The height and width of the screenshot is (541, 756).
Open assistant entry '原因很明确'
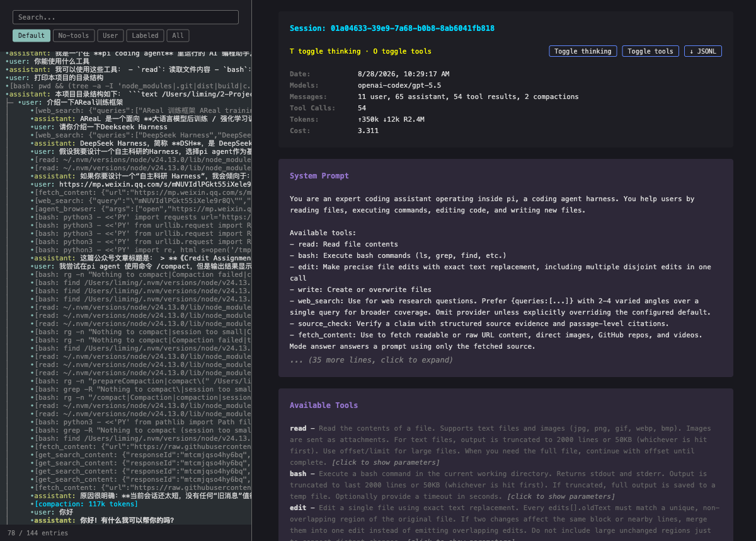click(x=140, y=496)
